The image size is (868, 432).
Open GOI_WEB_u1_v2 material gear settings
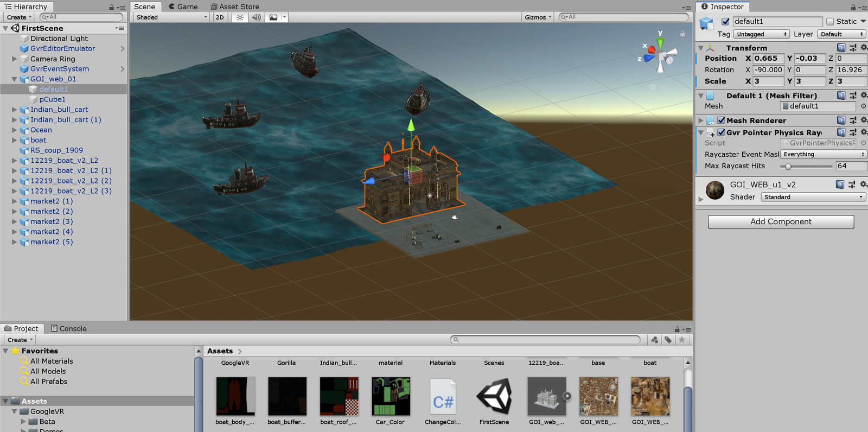point(864,185)
